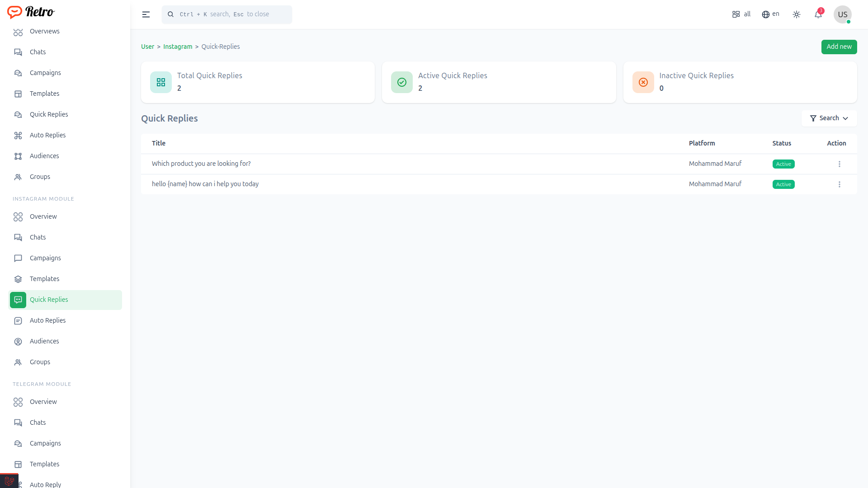Click the Add new button
The height and width of the screenshot is (488, 868).
[839, 47]
